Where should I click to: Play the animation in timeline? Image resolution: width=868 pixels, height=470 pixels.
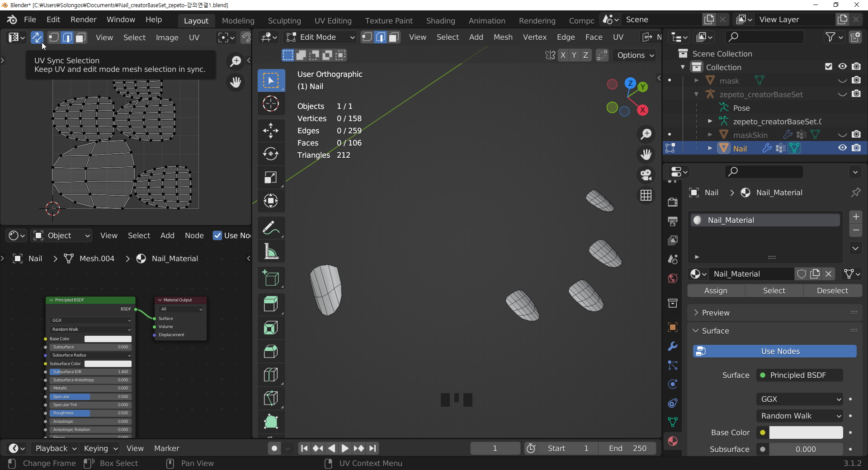point(345,448)
